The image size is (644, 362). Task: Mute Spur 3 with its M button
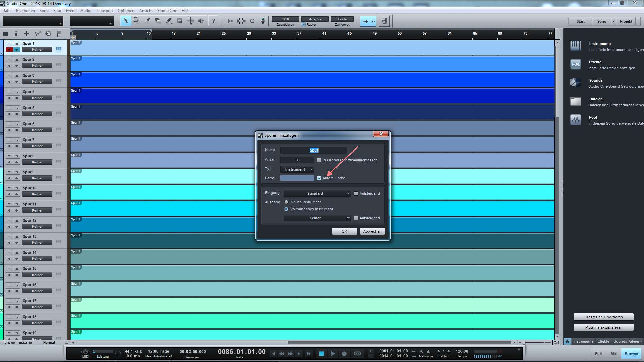tap(9, 75)
